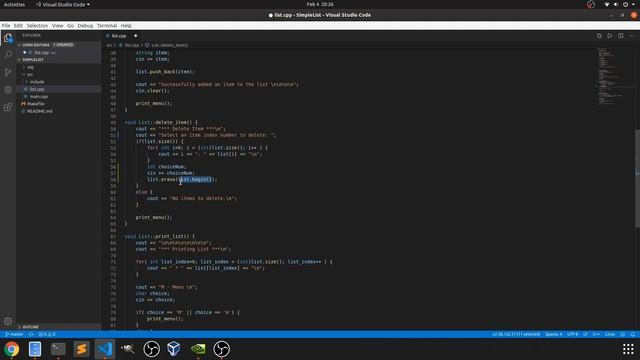This screenshot has width=640, height=360.
Task: Click the master branch indicator in status bar
Action: pyautogui.click(x=14, y=334)
